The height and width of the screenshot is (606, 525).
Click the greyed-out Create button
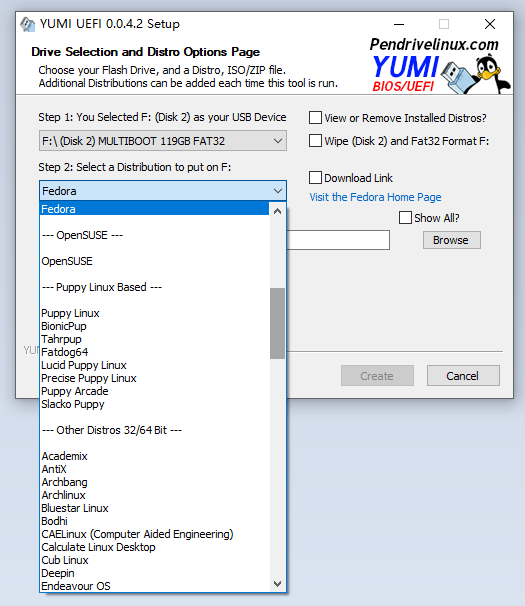(377, 376)
